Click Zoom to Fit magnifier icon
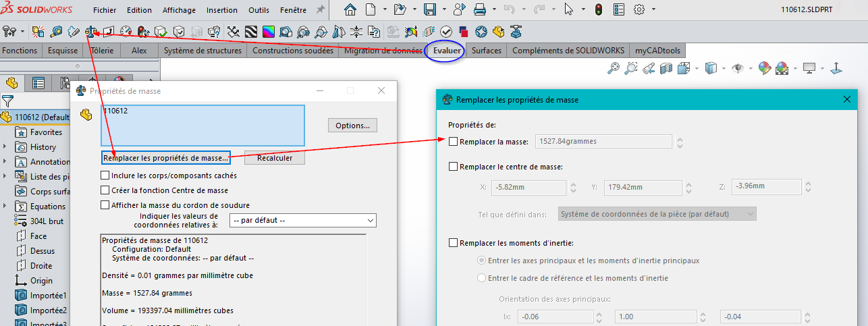Viewport: 868px width, 326px height. click(614, 67)
